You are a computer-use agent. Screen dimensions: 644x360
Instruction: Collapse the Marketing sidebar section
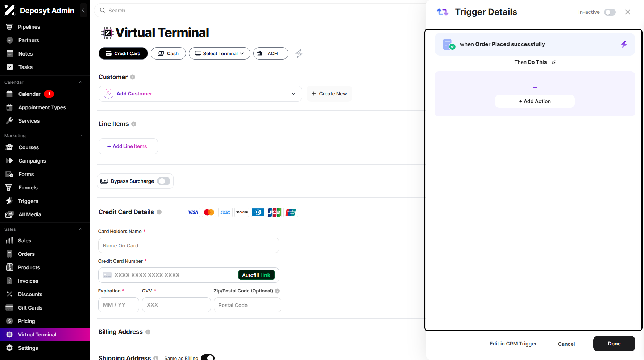click(x=81, y=136)
